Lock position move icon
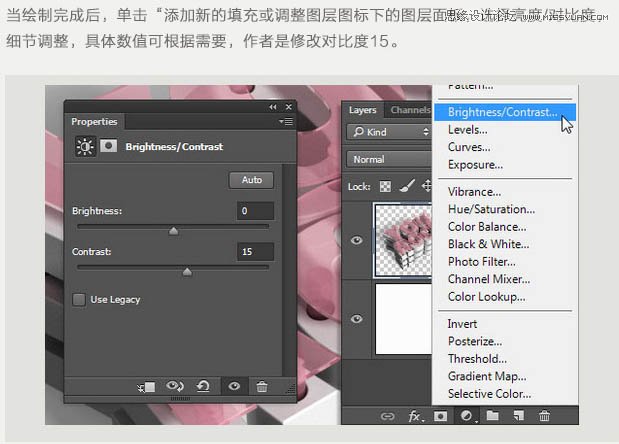The height and width of the screenshot is (444, 619). 427,186
